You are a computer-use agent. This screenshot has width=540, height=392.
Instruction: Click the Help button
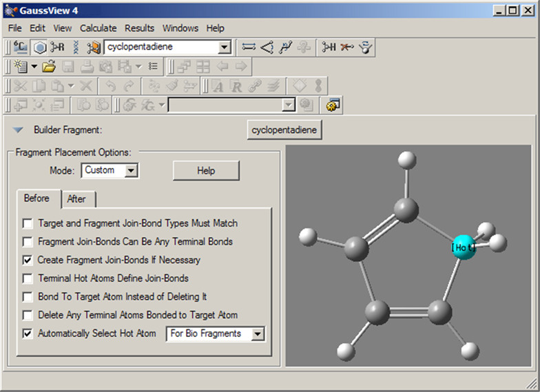pos(206,171)
